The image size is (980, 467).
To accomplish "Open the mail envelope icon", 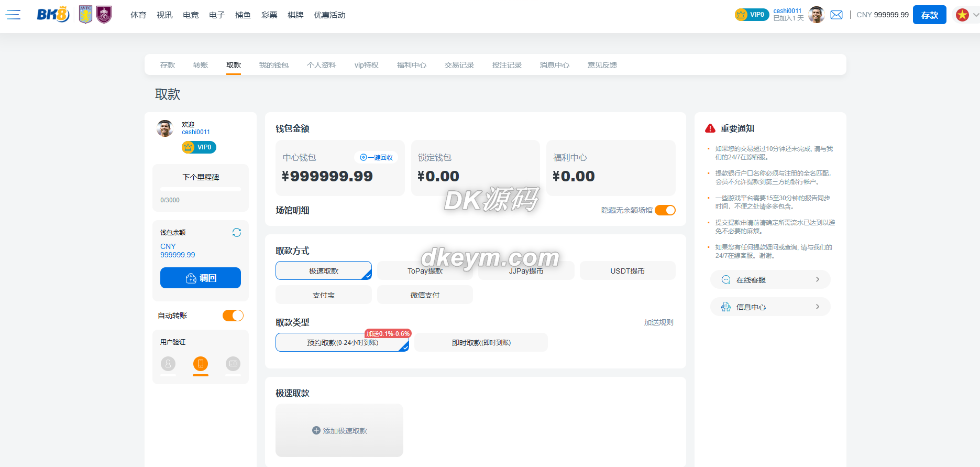I will [x=836, y=15].
